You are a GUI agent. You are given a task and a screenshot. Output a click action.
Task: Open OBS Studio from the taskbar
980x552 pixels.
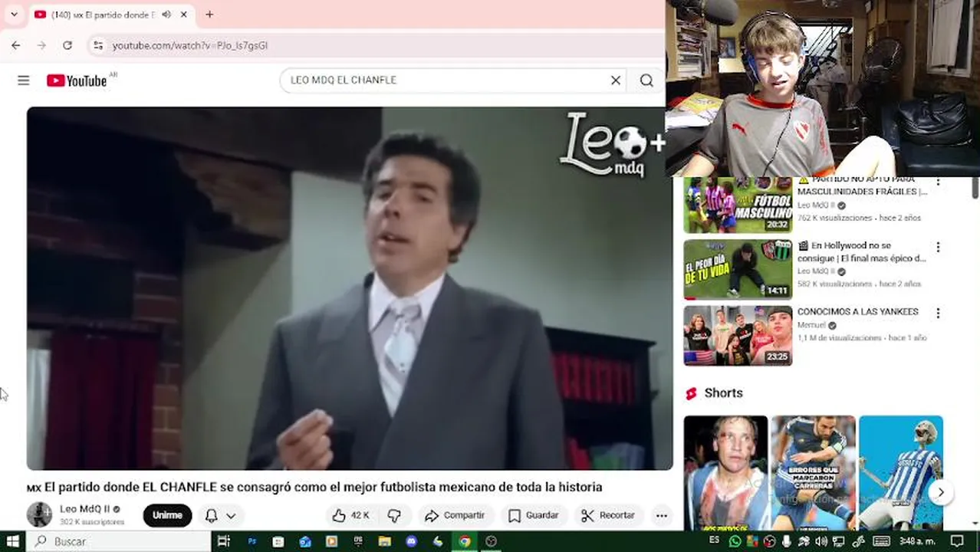pyautogui.click(x=491, y=541)
